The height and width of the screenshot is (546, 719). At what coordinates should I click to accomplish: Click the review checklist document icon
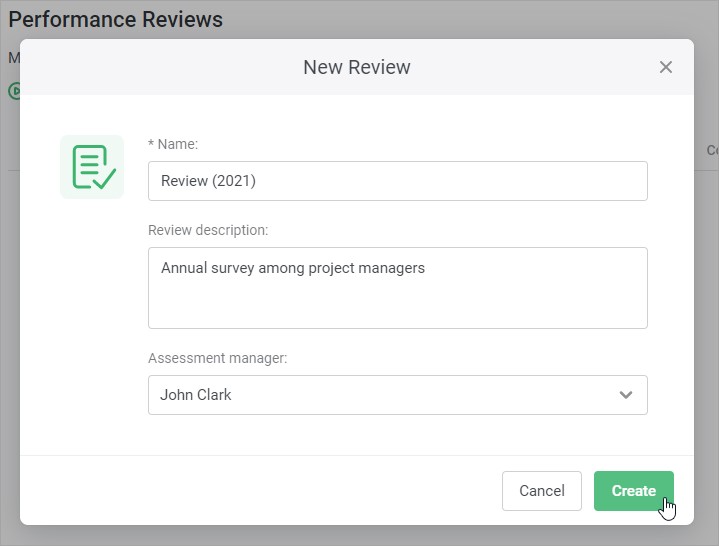point(92,167)
